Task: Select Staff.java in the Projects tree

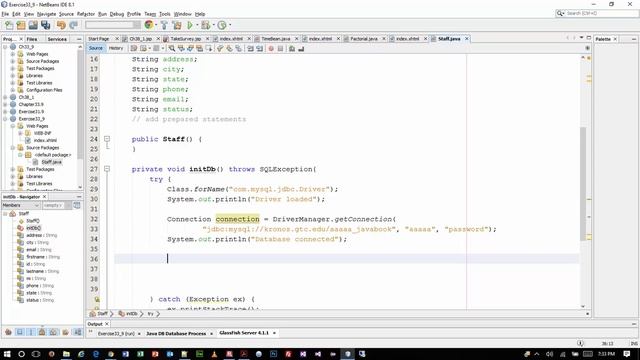Action: pos(51,162)
